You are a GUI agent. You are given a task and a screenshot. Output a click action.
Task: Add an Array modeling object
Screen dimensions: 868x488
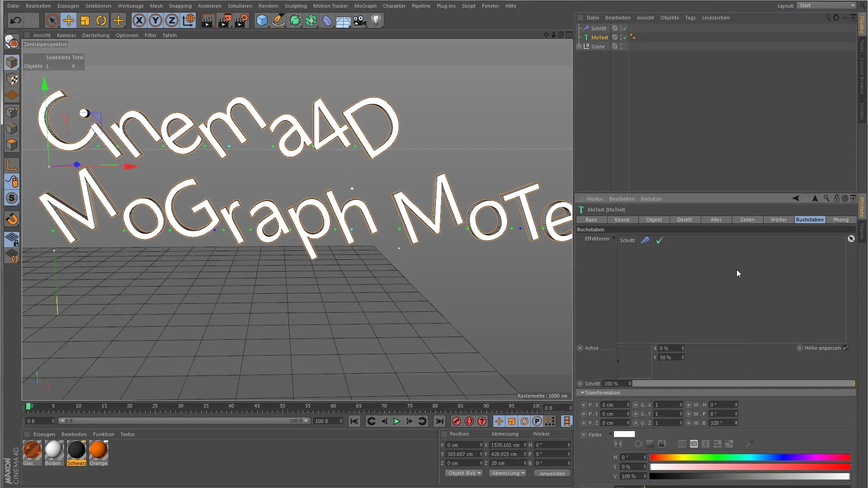pyautogui.click(x=311, y=20)
